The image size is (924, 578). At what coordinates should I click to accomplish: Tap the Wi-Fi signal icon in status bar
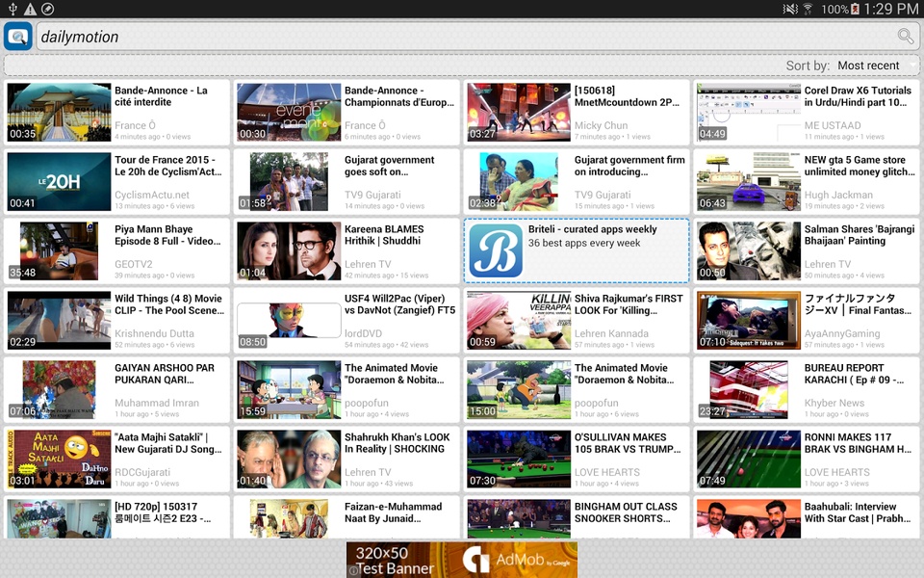point(808,9)
